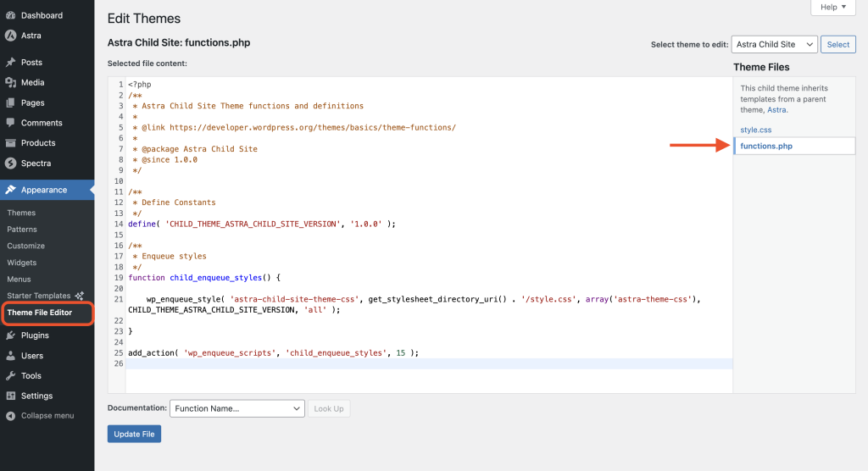
Task: Click the Update File button
Action: (x=134, y=434)
